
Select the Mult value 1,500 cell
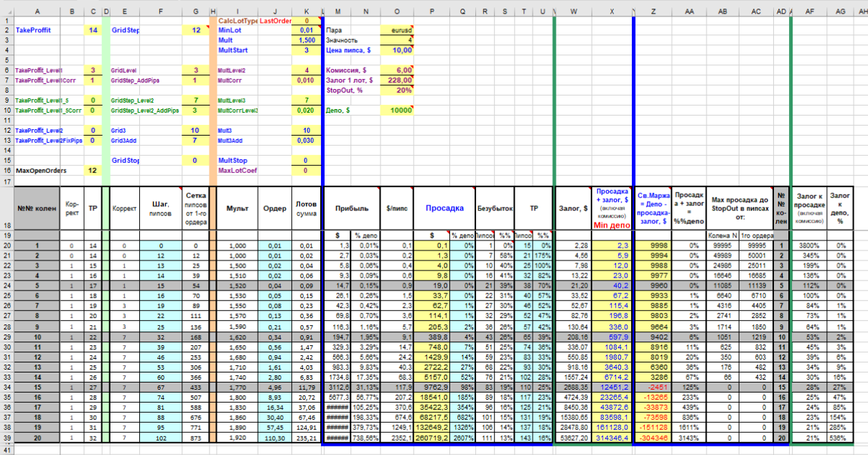pyautogui.click(x=307, y=41)
